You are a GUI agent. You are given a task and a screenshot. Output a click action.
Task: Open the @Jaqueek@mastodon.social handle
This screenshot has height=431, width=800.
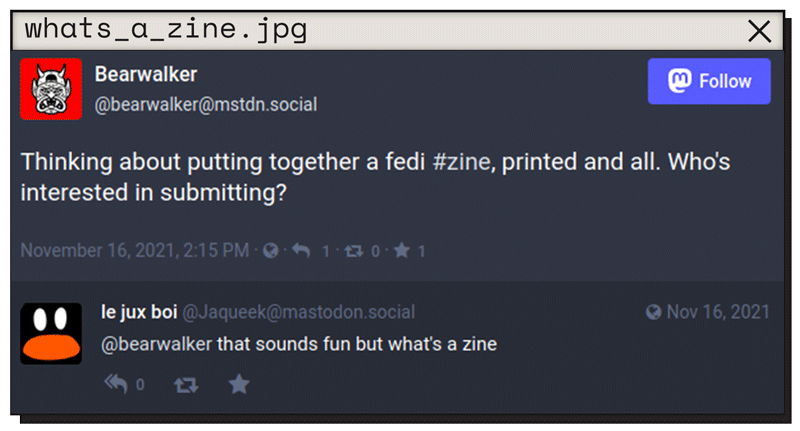[x=298, y=312]
